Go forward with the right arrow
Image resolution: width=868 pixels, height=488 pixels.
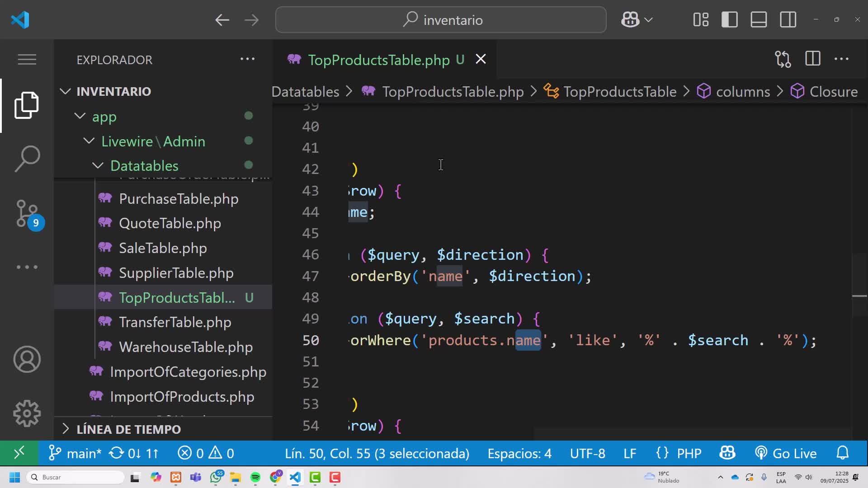pos(251,20)
